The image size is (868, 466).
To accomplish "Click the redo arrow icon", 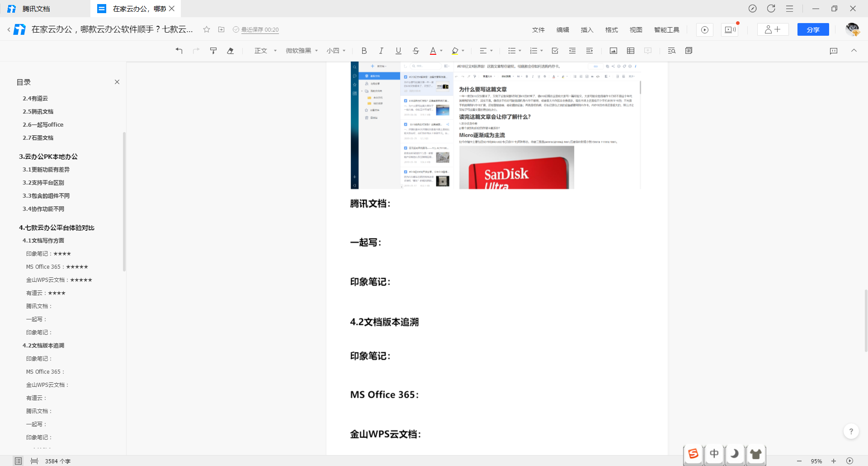I will coord(196,51).
